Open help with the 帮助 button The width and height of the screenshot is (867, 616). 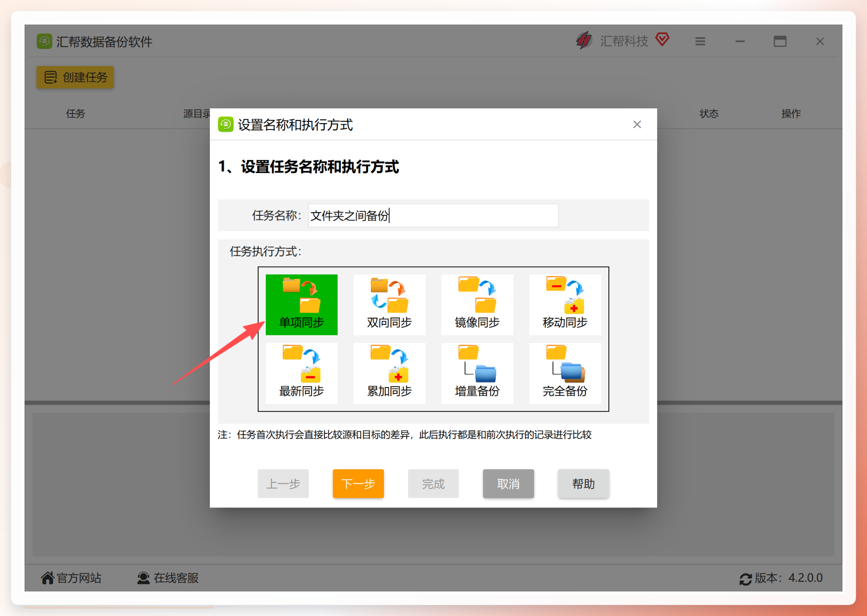click(x=583, y=483)
